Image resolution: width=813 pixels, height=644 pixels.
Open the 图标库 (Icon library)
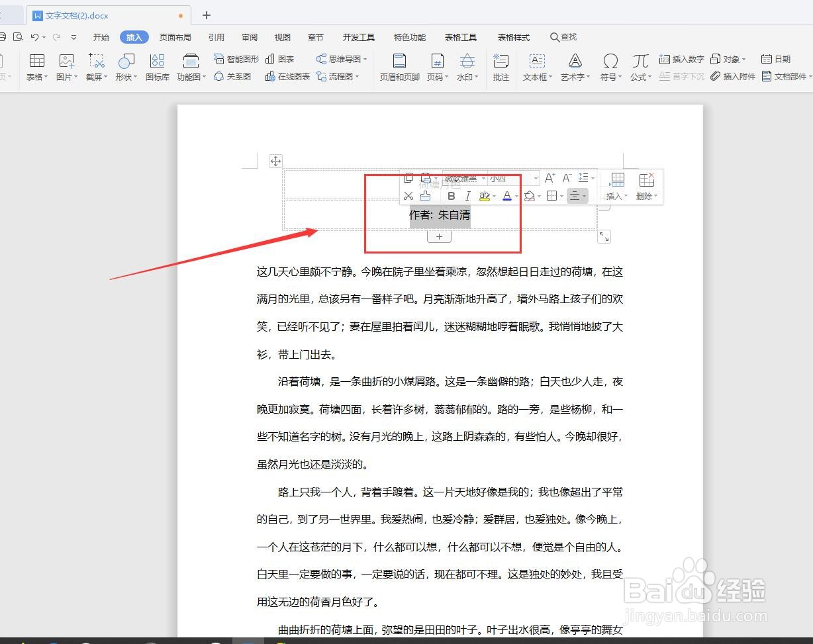pyautogui.click(x=157, y=68)
